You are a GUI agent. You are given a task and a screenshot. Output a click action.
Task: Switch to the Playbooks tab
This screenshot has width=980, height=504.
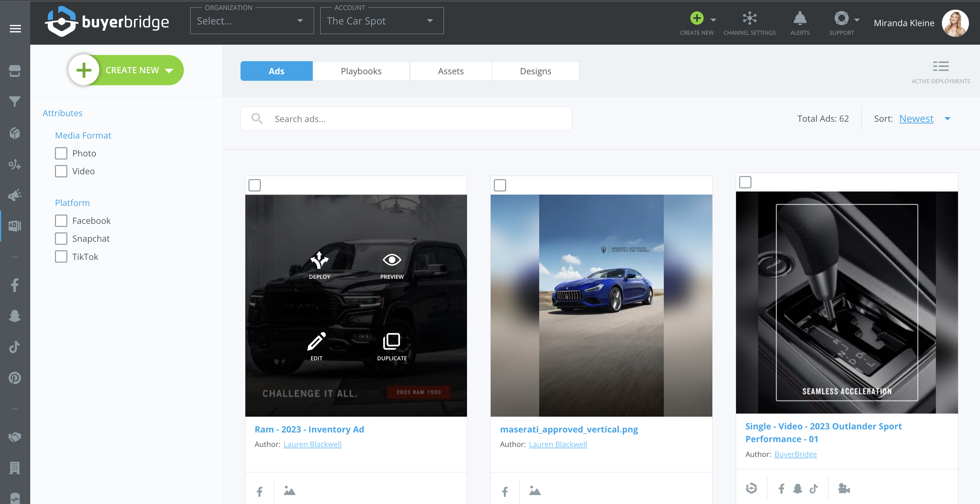tap(361, 71)
